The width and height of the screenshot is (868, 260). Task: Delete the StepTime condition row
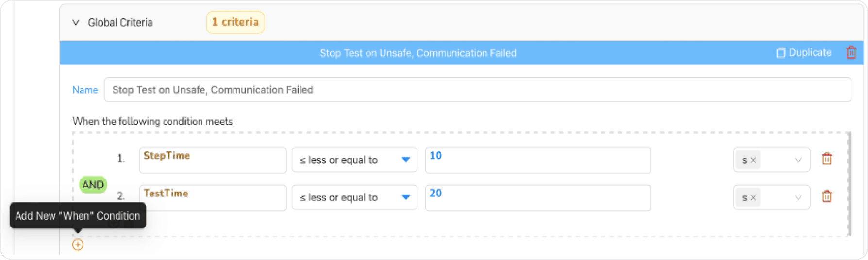(x=827, y=159)
